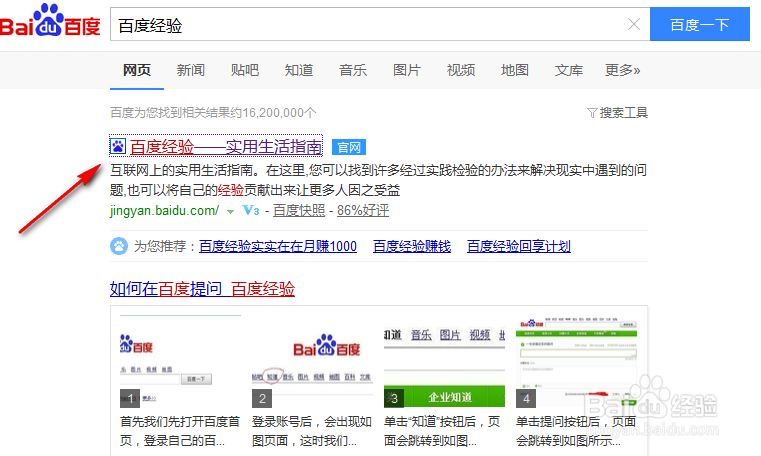Open step 4 thumbnail of the question page

[577, 361]
